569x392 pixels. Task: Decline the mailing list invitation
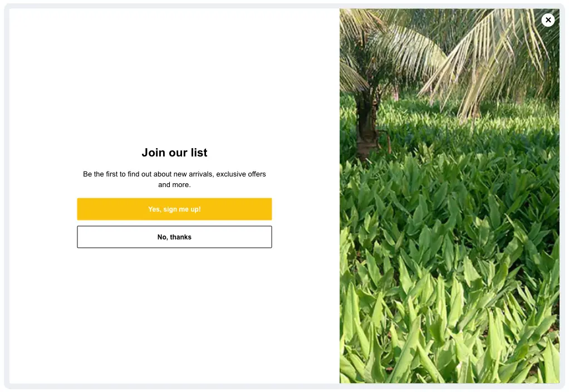point(174,237)
